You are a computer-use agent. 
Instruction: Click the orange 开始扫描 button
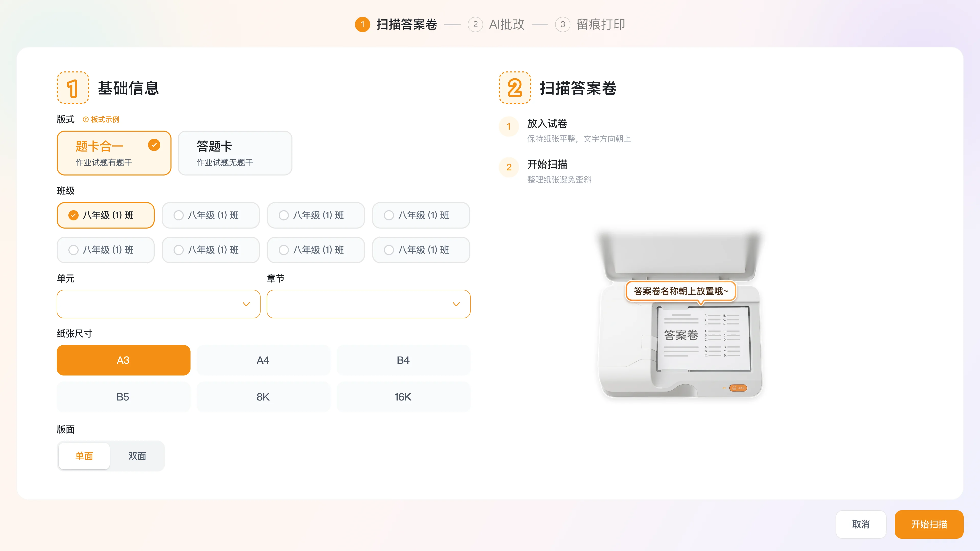929,524
